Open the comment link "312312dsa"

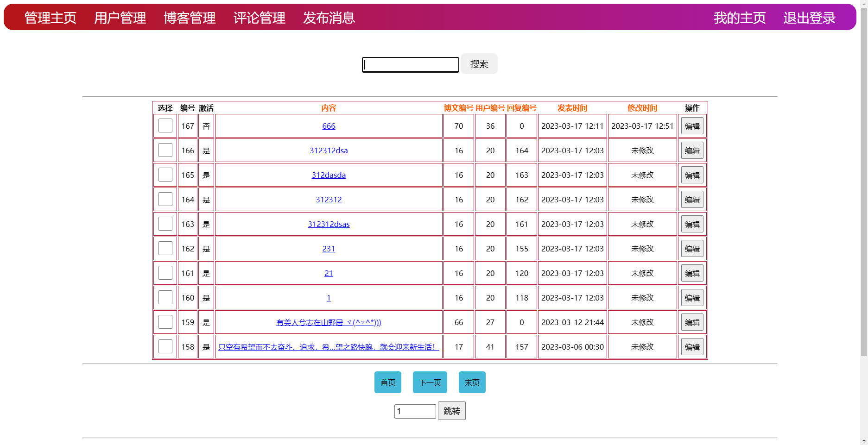pos(329,150)
